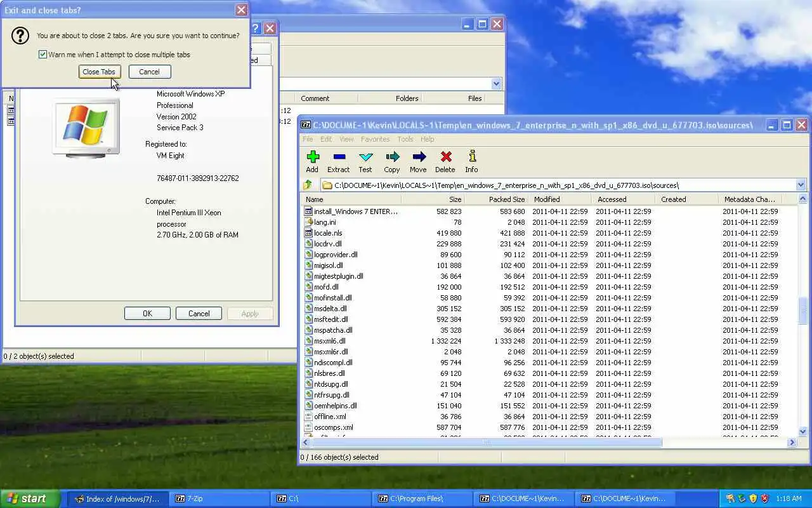
Task: Open the Tools menu in 7-Zip
Action: pyautogui.click(x=405, y=139)
